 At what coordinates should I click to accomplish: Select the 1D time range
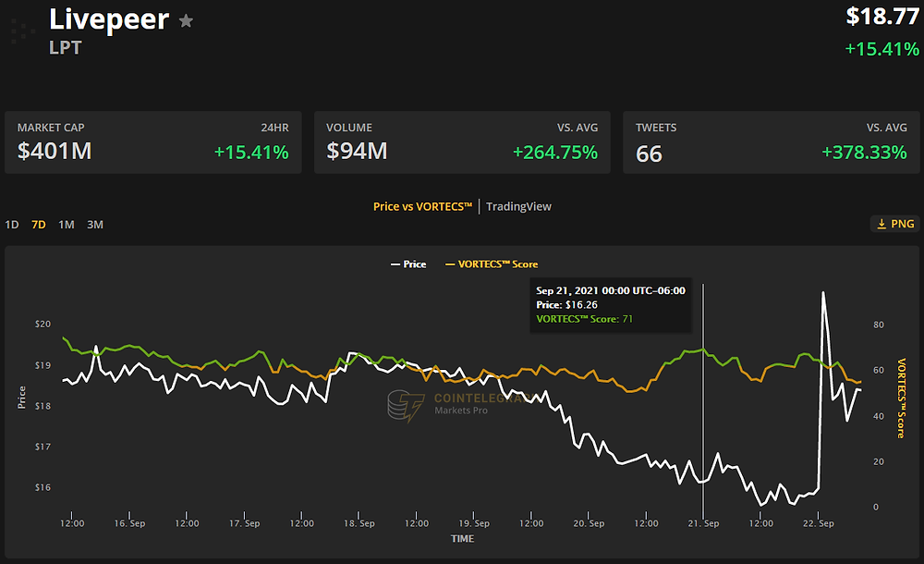tap(12, 225)
